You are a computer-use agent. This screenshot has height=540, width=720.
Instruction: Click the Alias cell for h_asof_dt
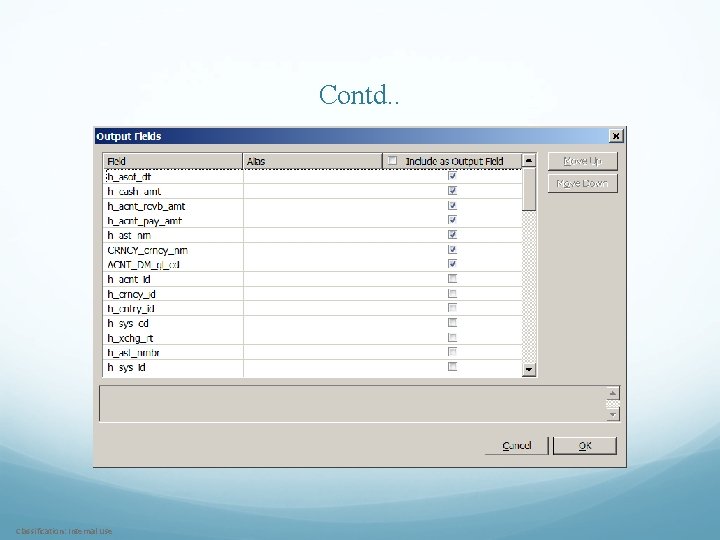(x=313, y=177)
